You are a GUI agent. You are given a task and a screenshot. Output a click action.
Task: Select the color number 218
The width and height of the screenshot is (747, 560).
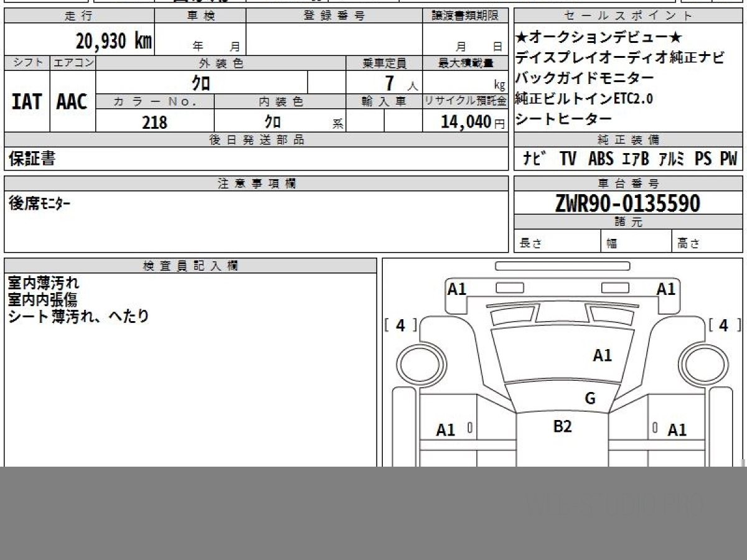pyautogui.click(x=154, y=122)
